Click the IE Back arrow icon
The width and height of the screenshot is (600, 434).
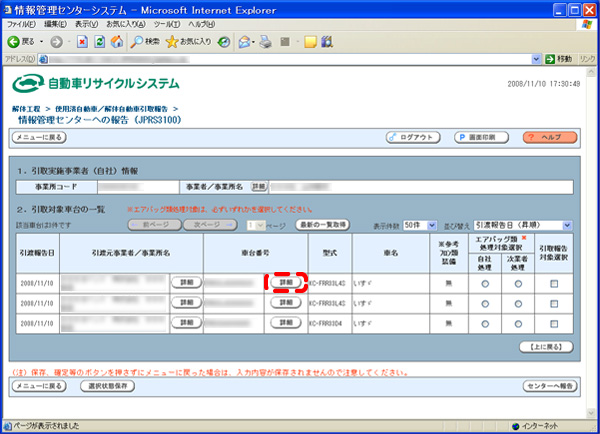(13, 42)
